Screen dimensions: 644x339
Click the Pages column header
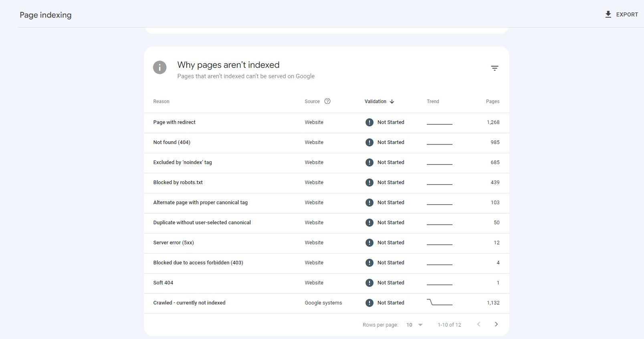click(493, 101)
